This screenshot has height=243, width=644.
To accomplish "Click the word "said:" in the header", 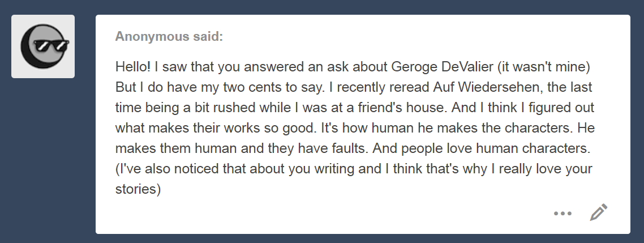I will tap(208, 37).
